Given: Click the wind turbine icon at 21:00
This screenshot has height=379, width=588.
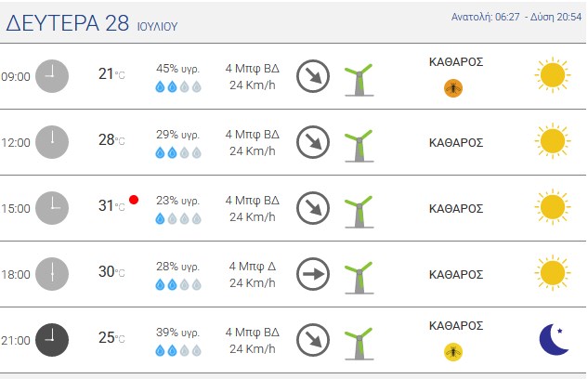Looking at the screenshot, I should click(359, 344).
